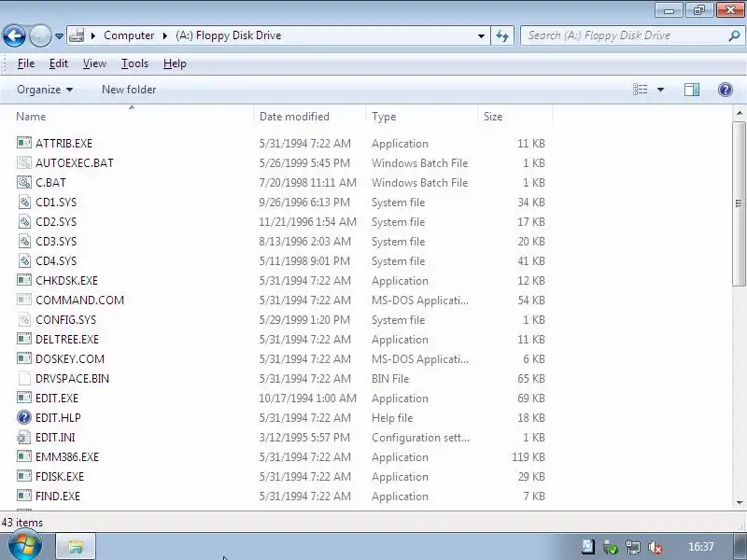Click the magnifier search icon
Viewport: 747px width, 560px height.
point(734,35)
